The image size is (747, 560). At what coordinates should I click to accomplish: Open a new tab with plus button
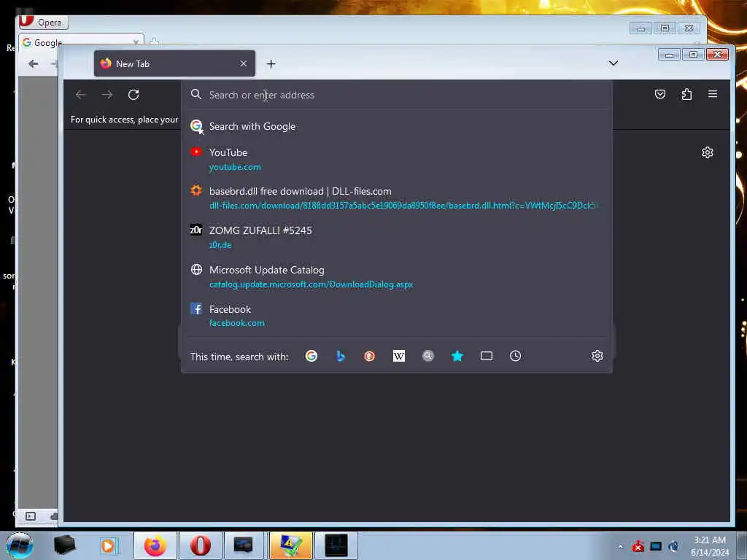(271, 64)
